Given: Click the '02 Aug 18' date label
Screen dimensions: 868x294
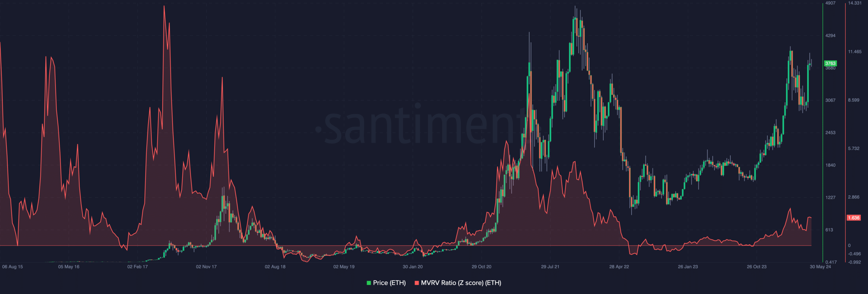Looking at the screenshot, I should (275, 267).
